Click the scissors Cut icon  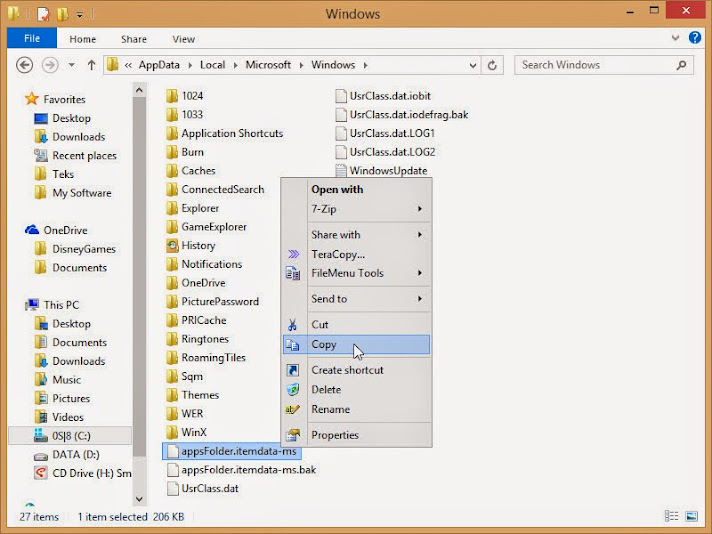tap(292, 325)
